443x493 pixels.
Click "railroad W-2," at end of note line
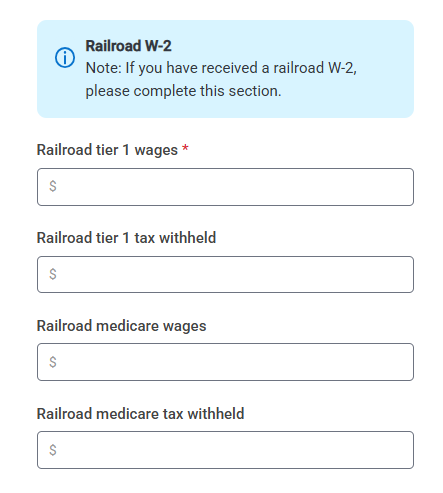tap(315, 68)
